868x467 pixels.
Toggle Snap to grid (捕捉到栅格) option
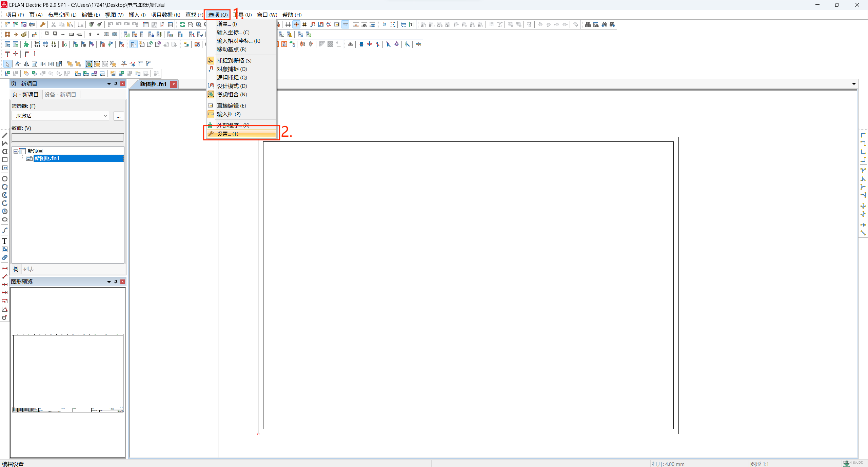234,60
